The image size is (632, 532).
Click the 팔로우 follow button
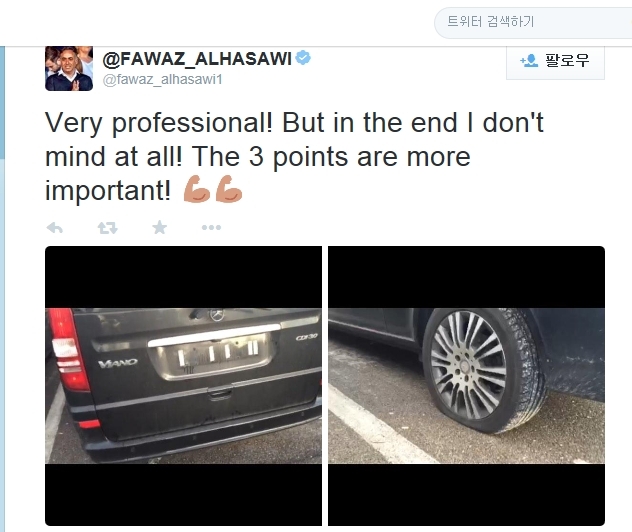tap(555, 62)
